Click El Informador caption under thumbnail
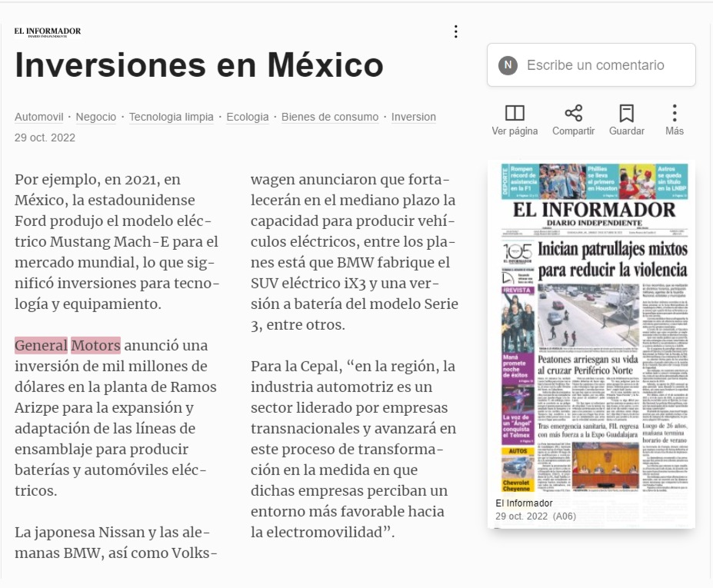Image resolution: width=713 pixels, height=588 pixels. click(524, 503)
